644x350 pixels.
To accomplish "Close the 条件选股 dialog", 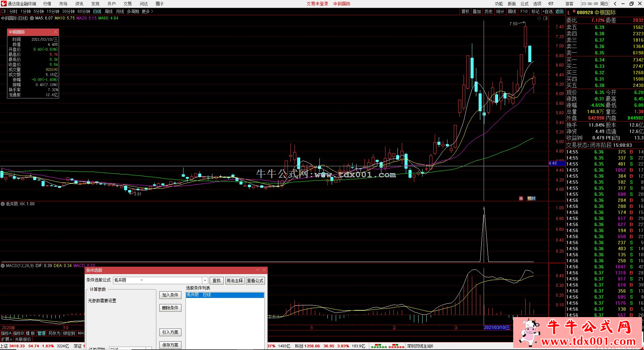I will (x=264, y=270).
